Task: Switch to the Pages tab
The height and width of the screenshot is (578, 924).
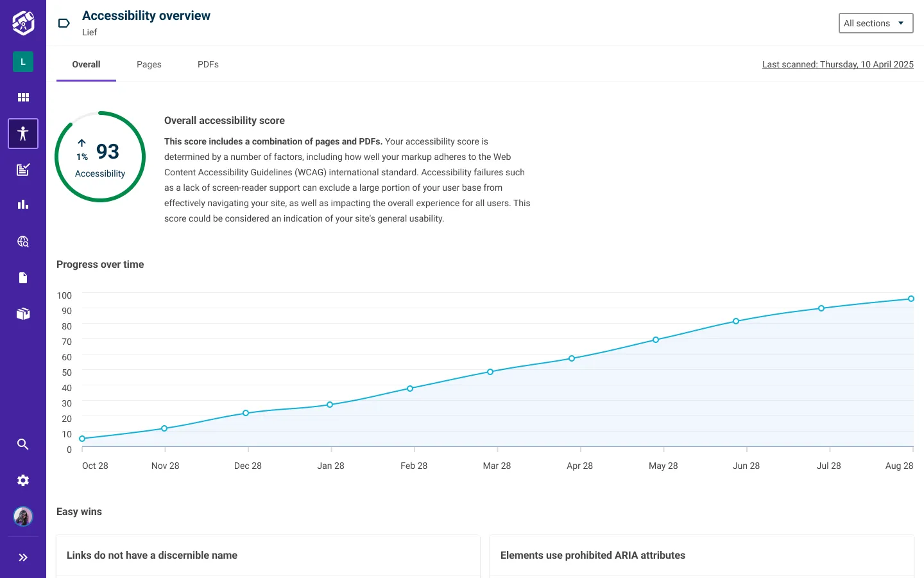Action: [149, 64]
